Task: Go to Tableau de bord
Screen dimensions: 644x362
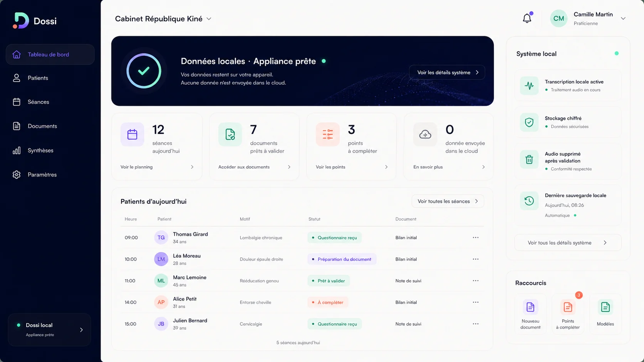Action: point(50,54)
